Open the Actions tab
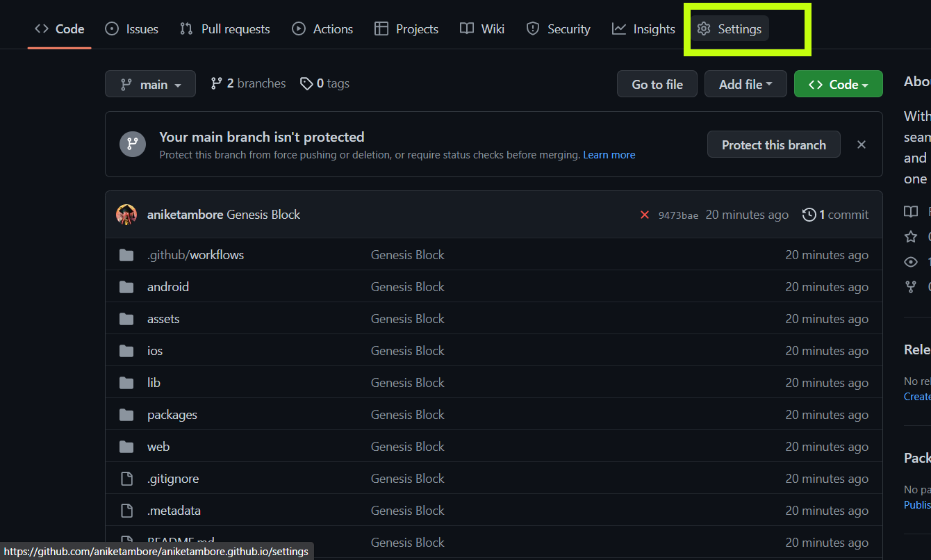The width and height of the screenshot is (931, 560). click(x=322, y=29)
